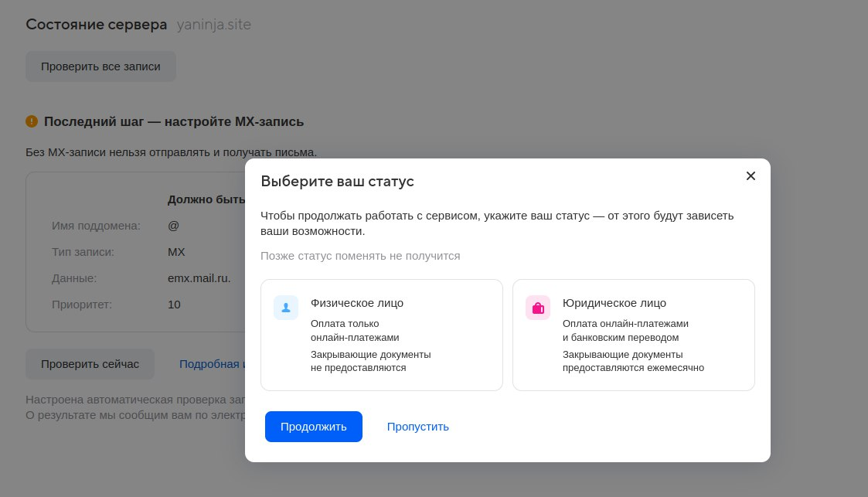
Task: Click the Выберите ваш статус heading
Action: click(x=337, y=182)
